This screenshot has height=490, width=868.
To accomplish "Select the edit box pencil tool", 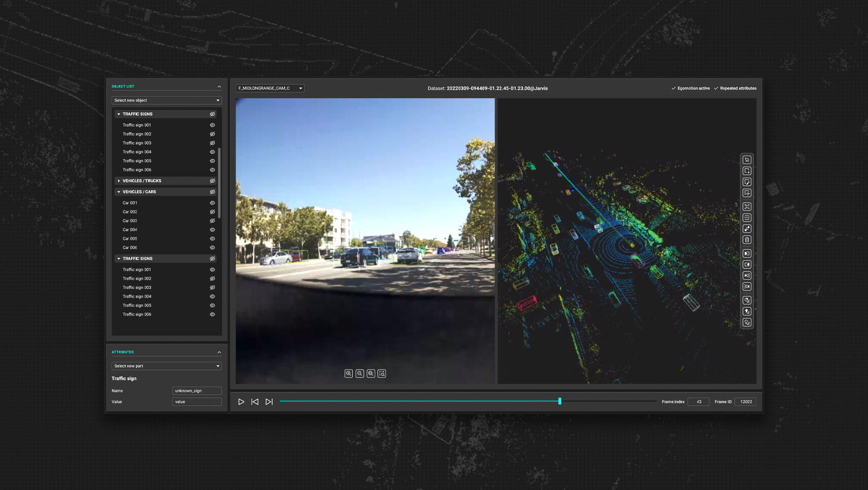I will [x=747, y=182].
